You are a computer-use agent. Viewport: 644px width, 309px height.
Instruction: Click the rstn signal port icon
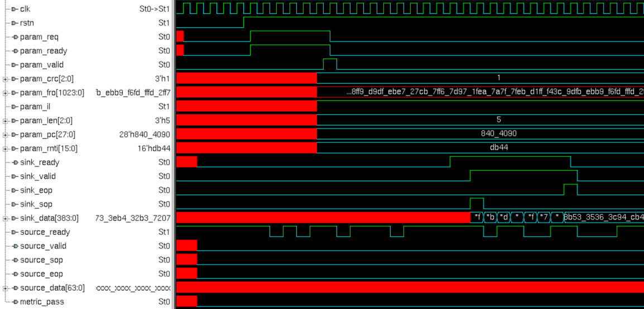15,23
